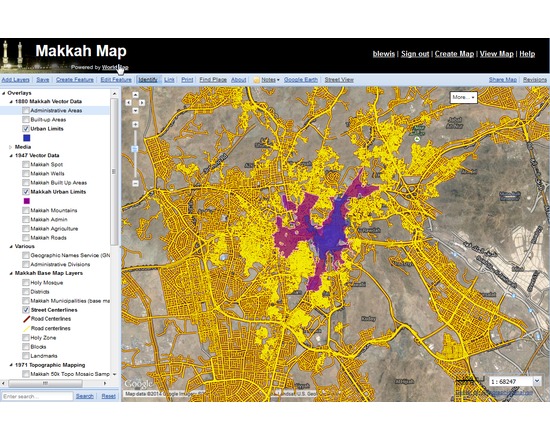The height and width of the screenshot is (440, 550).
Task: Click Create Feature in the toolbar
Action: [75, 80]
